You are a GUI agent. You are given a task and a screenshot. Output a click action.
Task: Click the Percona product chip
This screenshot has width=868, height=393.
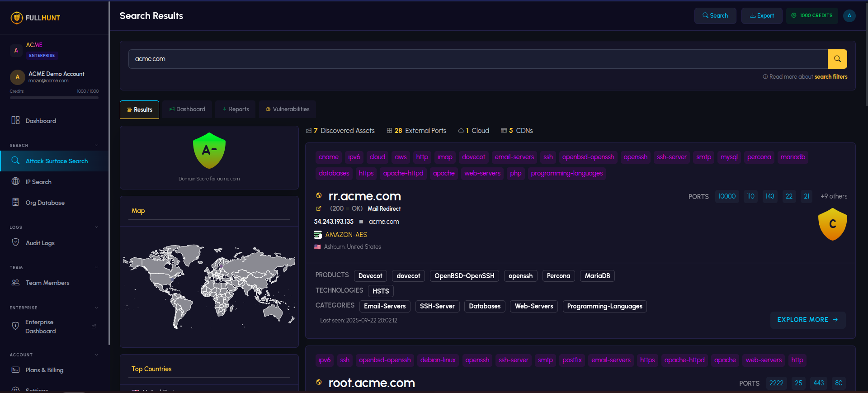(x=558, y=276)
